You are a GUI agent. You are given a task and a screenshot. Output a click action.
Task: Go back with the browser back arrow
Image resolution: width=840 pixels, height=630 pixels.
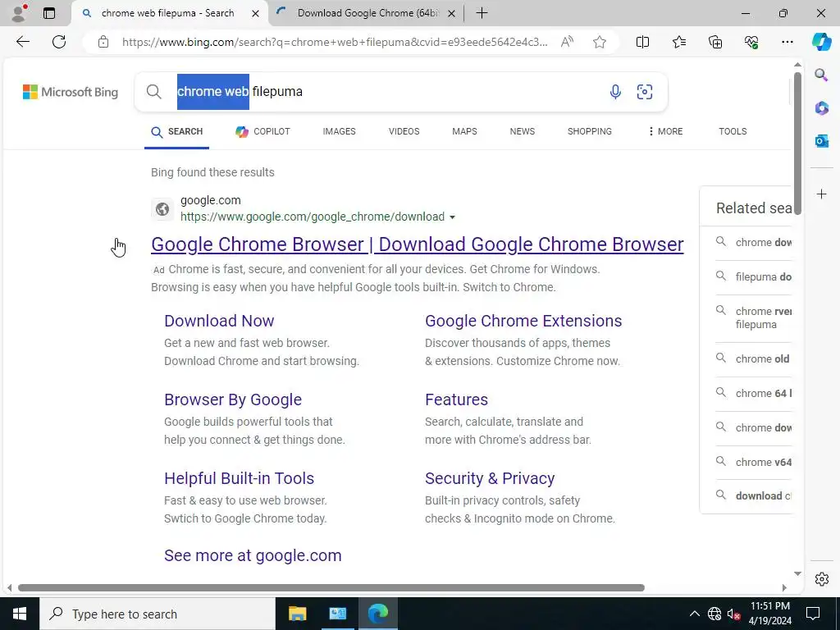[x=22, y=42]
